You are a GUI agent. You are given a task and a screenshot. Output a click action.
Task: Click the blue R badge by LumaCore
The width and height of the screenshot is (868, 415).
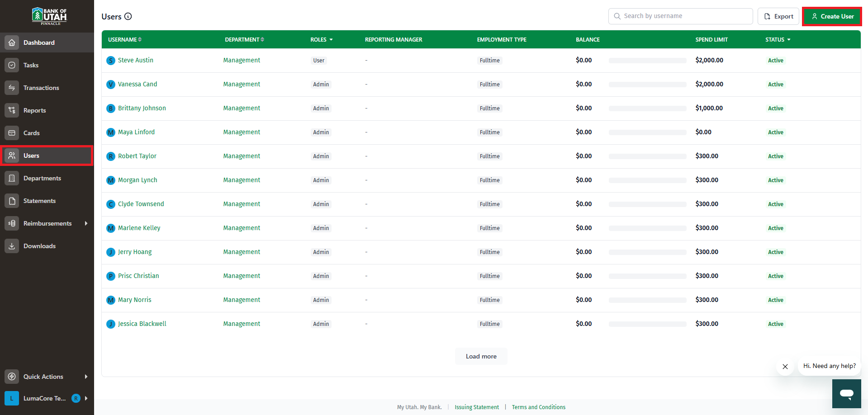point(76,398)
